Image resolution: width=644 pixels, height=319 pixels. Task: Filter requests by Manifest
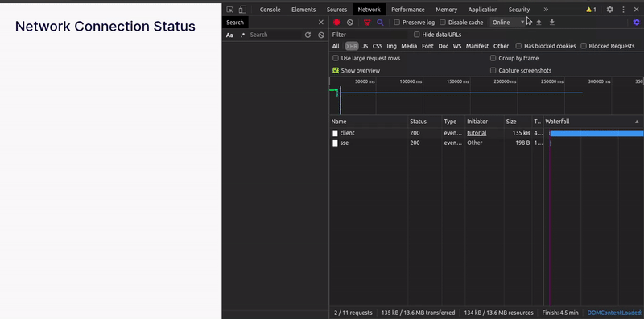[477, 46]
